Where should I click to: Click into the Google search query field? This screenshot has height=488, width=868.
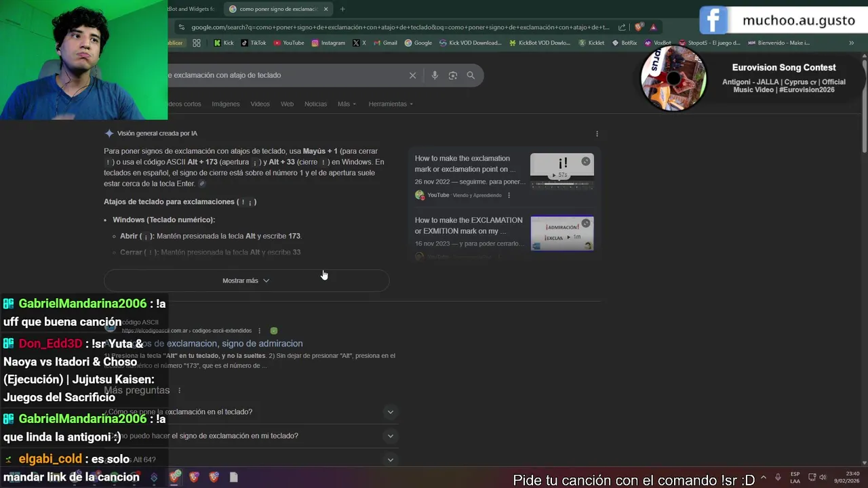[x=285, y=75]
